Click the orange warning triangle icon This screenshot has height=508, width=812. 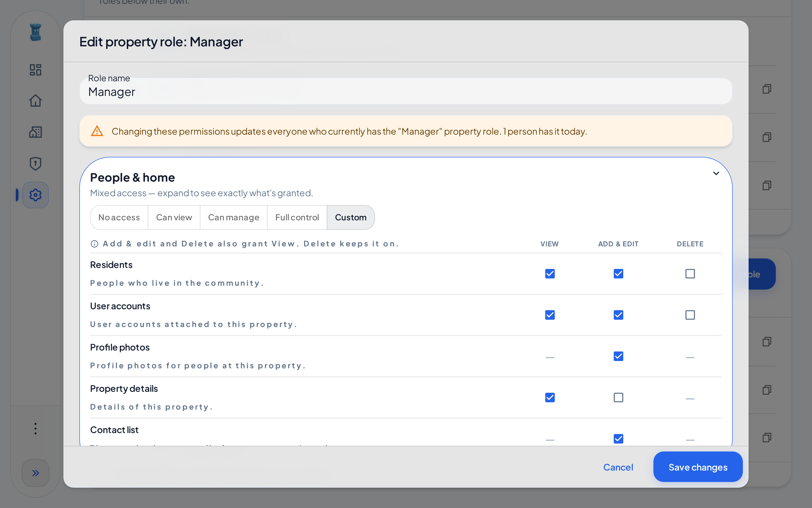pyautogui.click(x=97, y=131)
